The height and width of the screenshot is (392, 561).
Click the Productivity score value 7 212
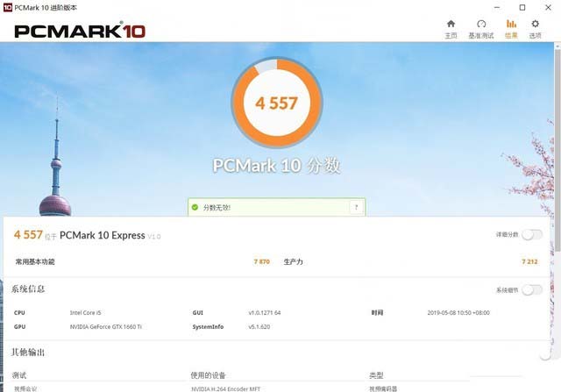[x=529, y=261]
